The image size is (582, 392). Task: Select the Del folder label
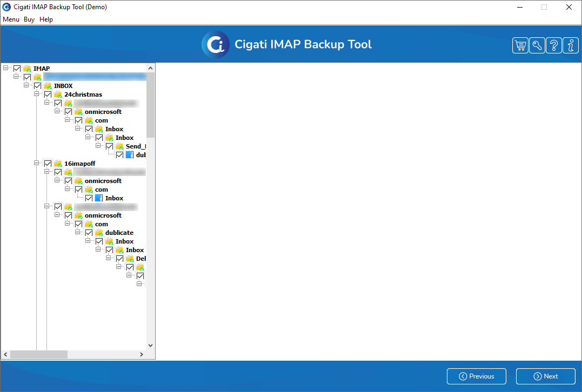click(x=141, y=259)
